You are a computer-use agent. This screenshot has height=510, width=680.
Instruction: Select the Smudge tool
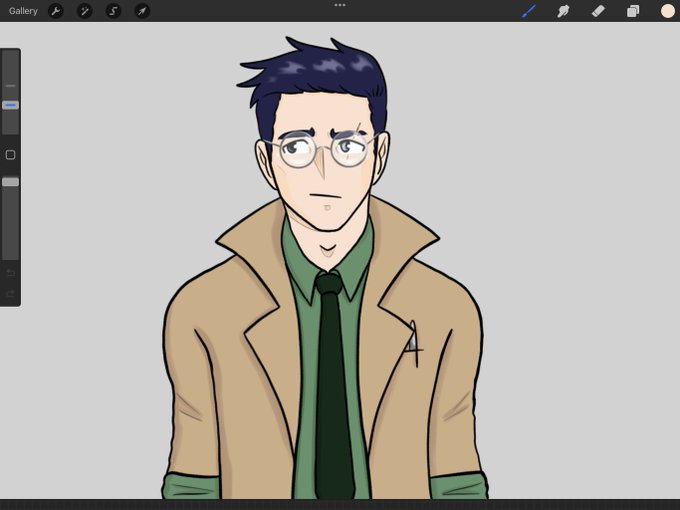563,11
